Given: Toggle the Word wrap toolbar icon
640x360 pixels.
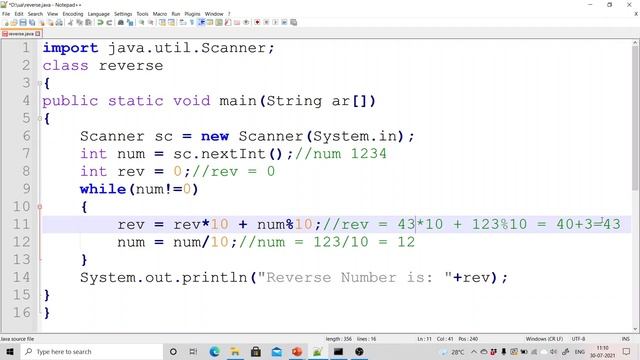Looking at the screenshot, I should (x=183, y=23).
